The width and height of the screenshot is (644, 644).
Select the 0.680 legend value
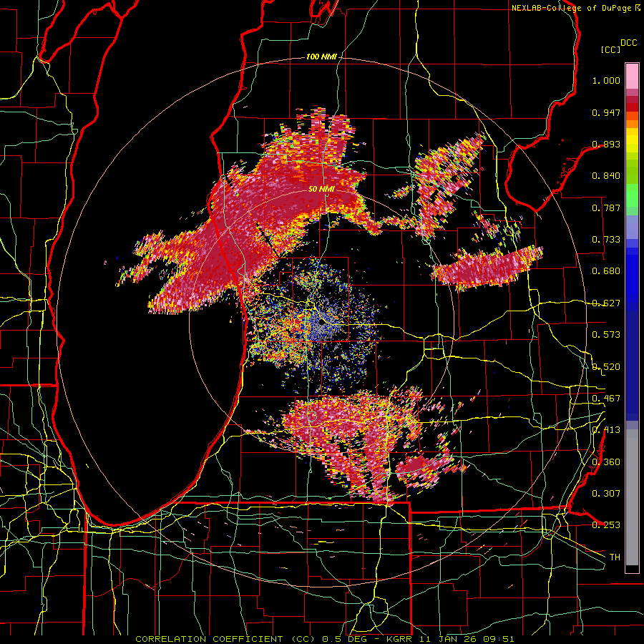tap(606, 271)
